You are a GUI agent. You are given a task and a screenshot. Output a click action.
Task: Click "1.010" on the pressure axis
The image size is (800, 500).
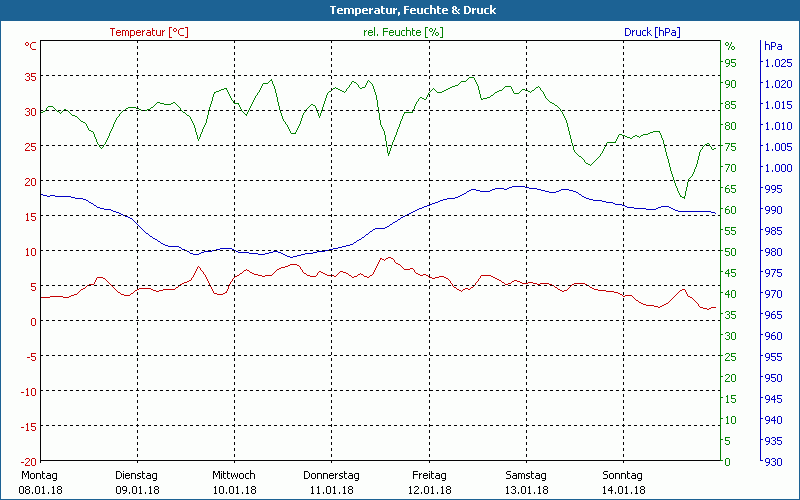779,126
